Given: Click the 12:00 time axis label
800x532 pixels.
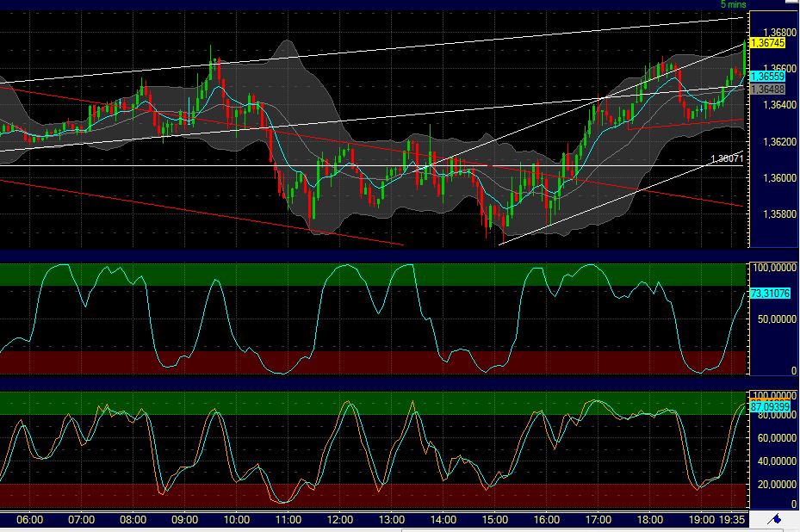Looking at the screenshot, I should [340, 520].
